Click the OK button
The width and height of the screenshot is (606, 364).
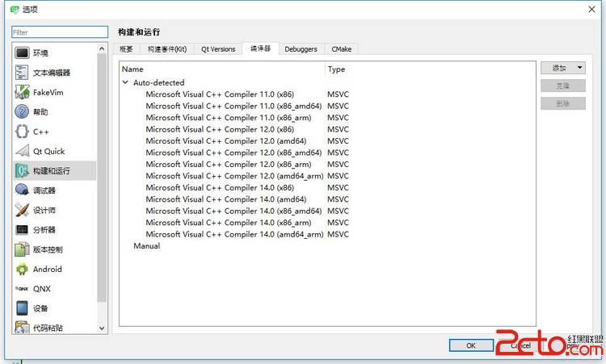point(471,345)
